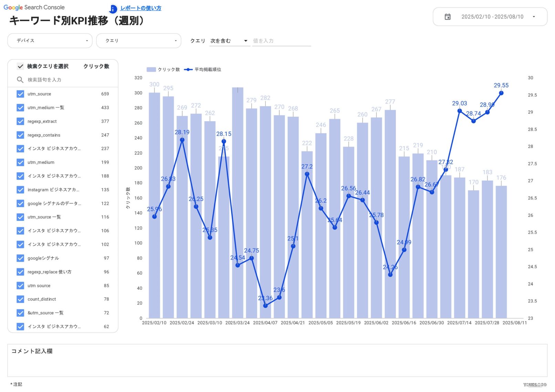Click the calendar icon in date range picker
The height and width of the screenshot is (392, 555).
[447, 17]
